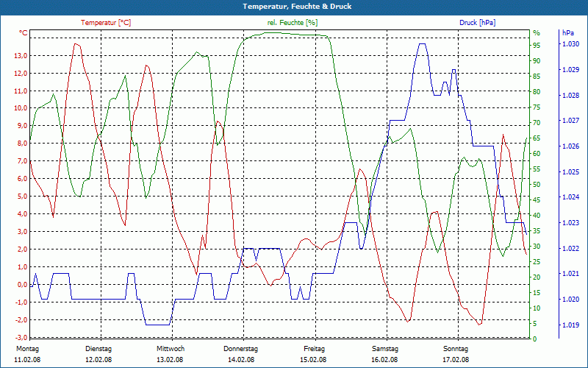Click the red °C axis unit label
This screenshot has width=588, height=368.
(24, 33)
